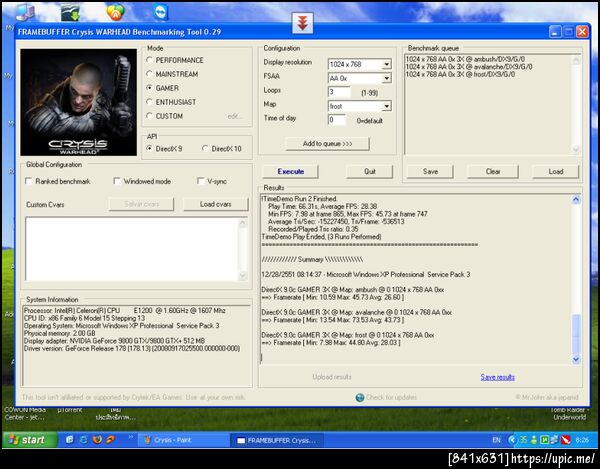600x469 pixels.
Task: Click the EN language indicator in the tray
Action: 496,440
